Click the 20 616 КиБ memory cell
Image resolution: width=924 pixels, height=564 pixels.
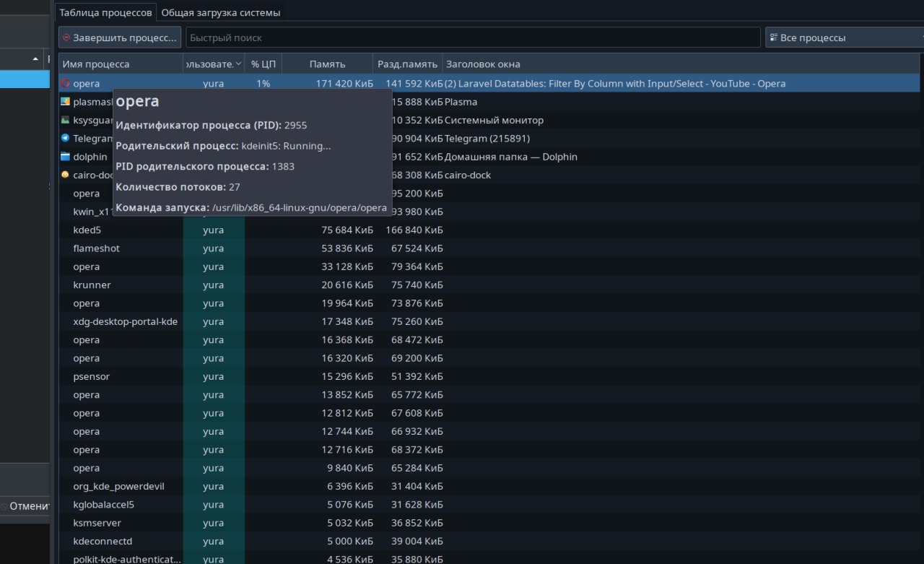[x=347, y=285]
